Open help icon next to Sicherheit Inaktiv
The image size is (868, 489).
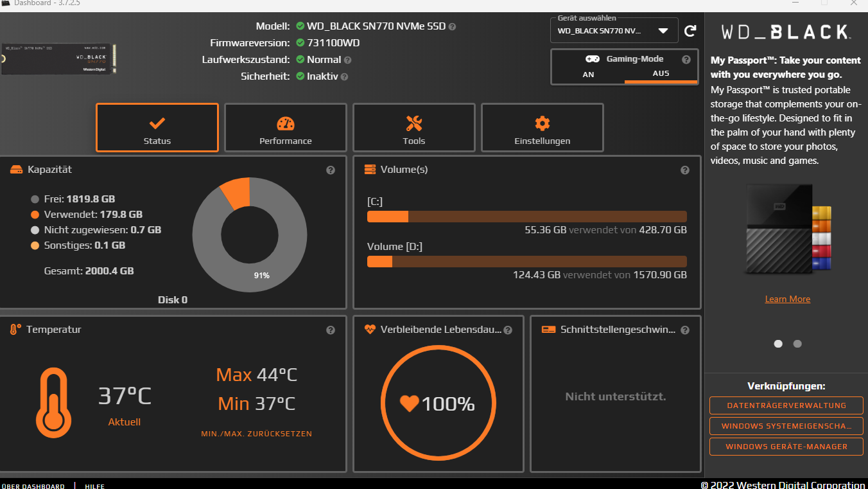click(x=344, y=76)
